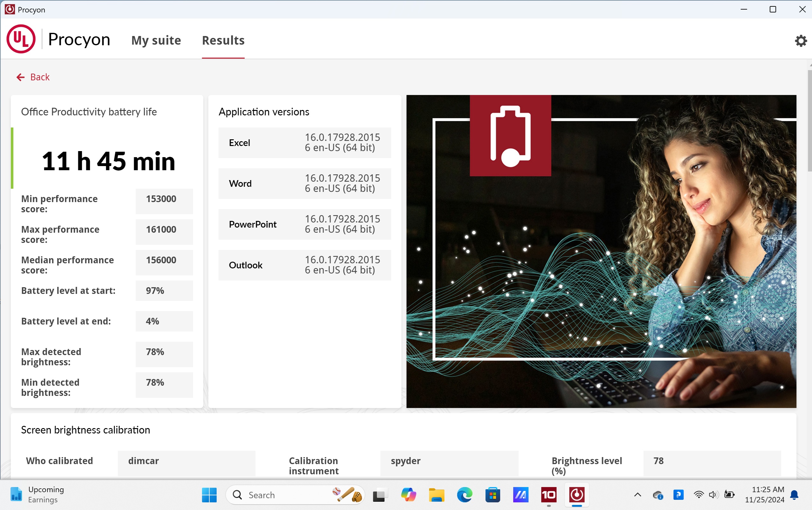The height and width of the screenshot is (510, 812).
Task: Show hidden tray icons chevron
Action: (637, 495)
